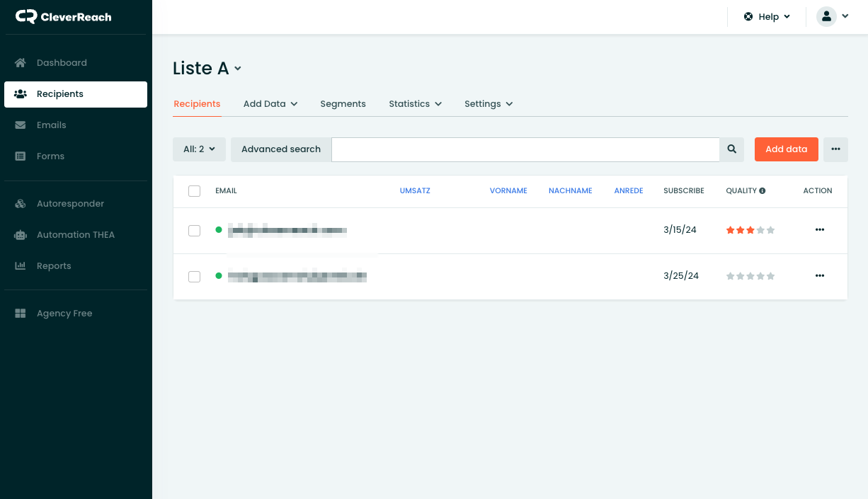Open the All: 2 filter dropdown
This screenshot has width=868, height=499.
pos(199,149)
